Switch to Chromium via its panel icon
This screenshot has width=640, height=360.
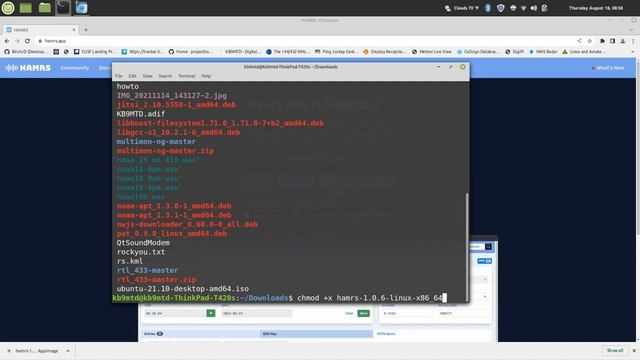coord(81,8)
